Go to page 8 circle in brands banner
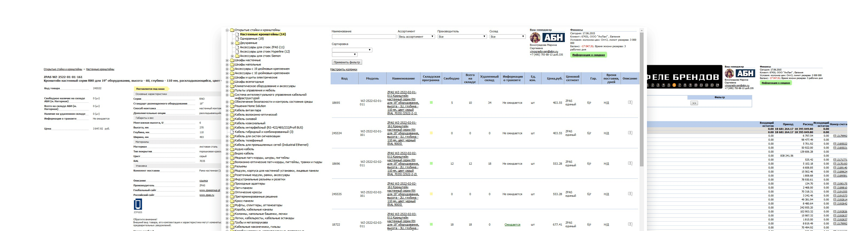The width and height of the screenshot is (868, 231). [x=685, y=85]
